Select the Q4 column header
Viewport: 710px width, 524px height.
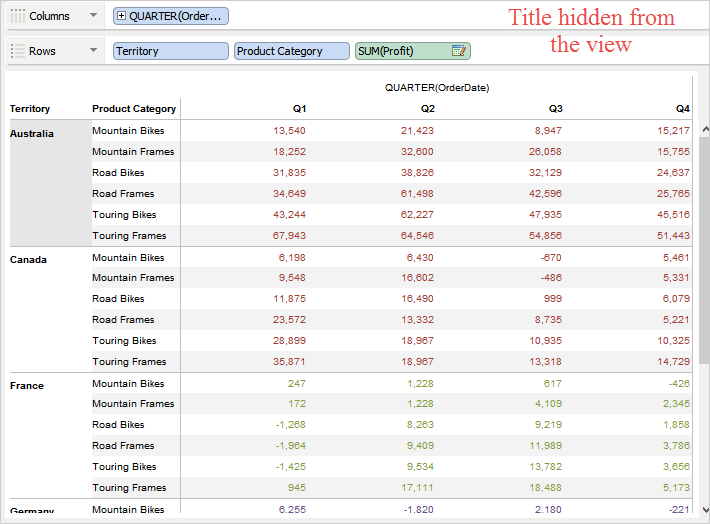pos(683,109)
